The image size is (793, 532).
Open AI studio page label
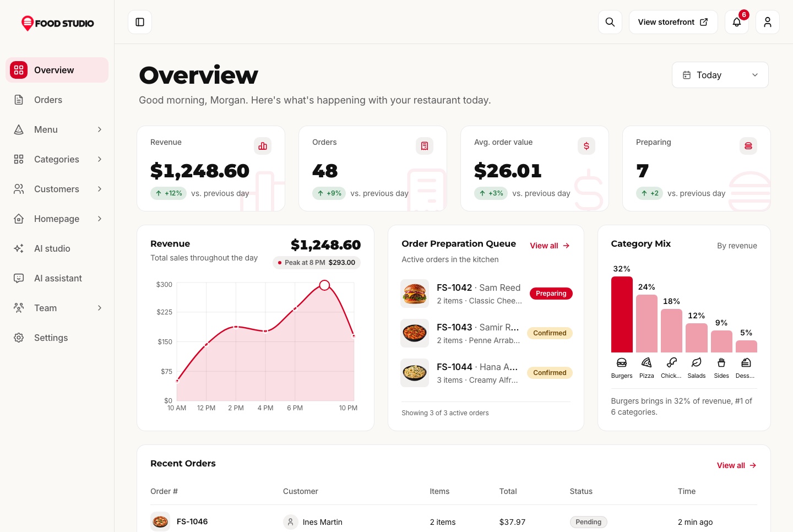52,248
